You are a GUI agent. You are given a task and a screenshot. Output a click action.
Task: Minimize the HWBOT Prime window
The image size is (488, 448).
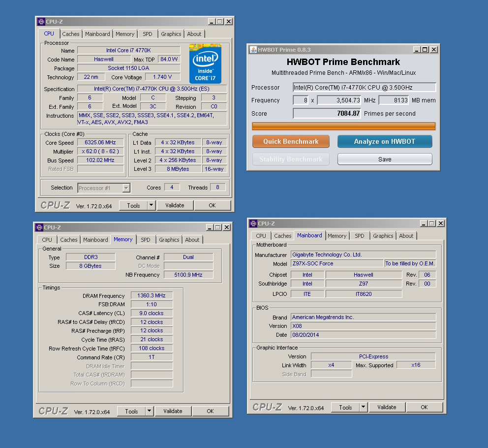click(417, 50)
